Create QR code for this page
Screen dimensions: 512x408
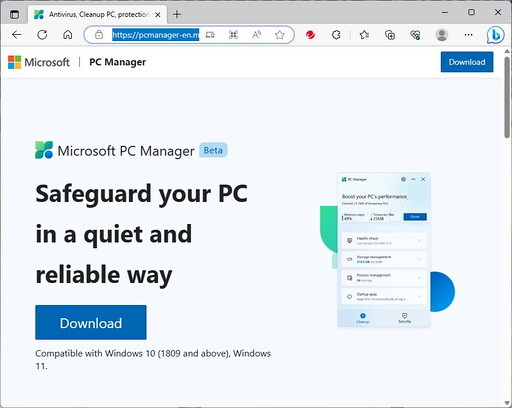click(233, 34)
